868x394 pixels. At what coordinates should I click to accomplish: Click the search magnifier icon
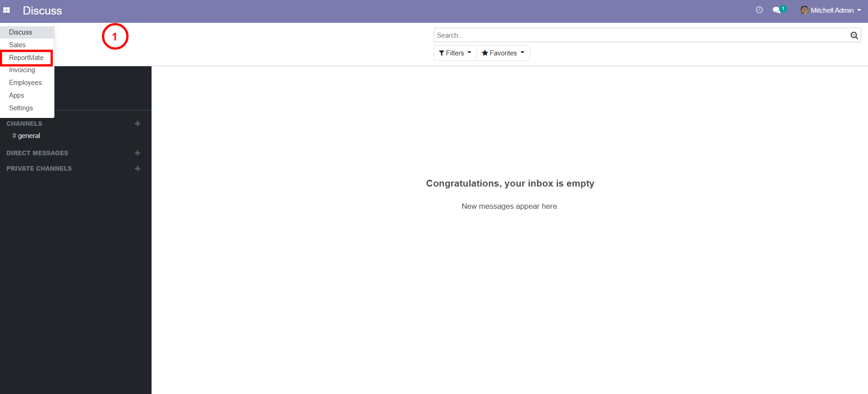(854, 35)
